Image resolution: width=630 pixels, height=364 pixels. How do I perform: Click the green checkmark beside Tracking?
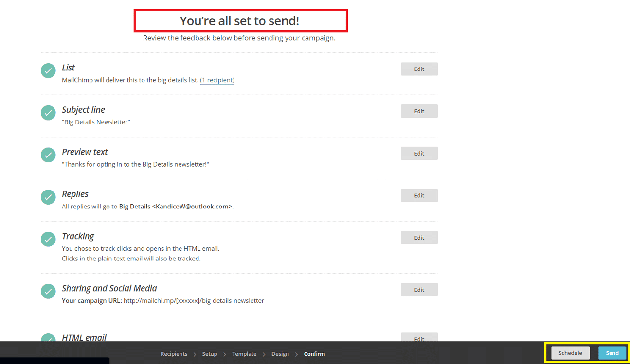click(x=48, y=239)
